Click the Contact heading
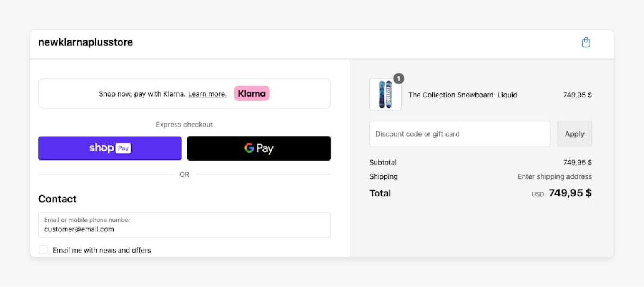644x287 pixels. point(57,199)
